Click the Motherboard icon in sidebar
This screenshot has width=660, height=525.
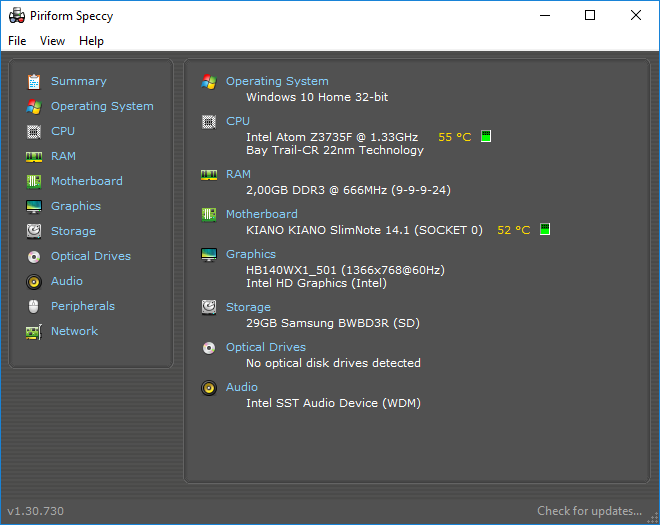pyautogui.click(x=34, y=181)
